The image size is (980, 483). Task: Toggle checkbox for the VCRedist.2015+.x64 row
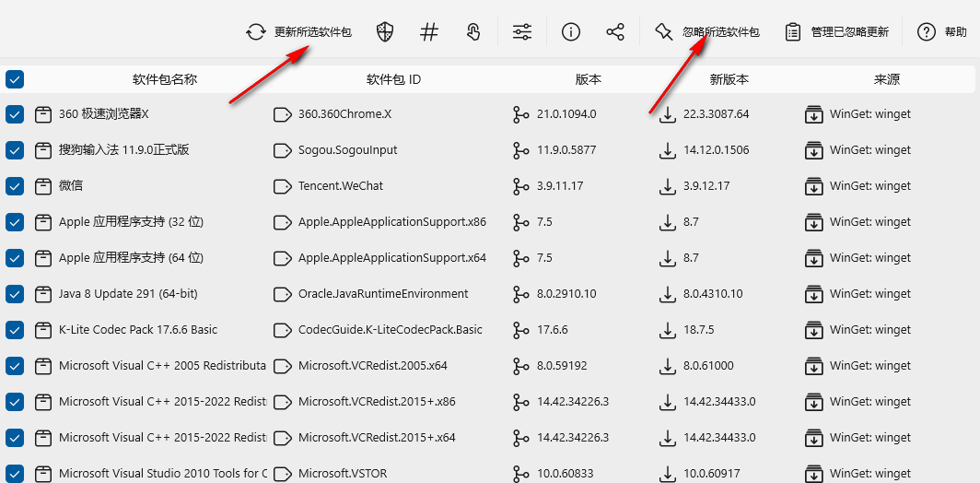[15, 437]
